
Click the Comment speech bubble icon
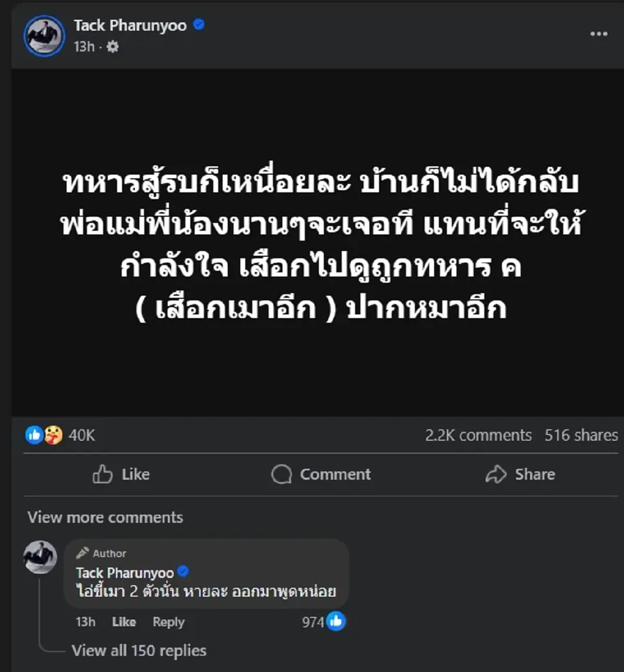(281, 474)
